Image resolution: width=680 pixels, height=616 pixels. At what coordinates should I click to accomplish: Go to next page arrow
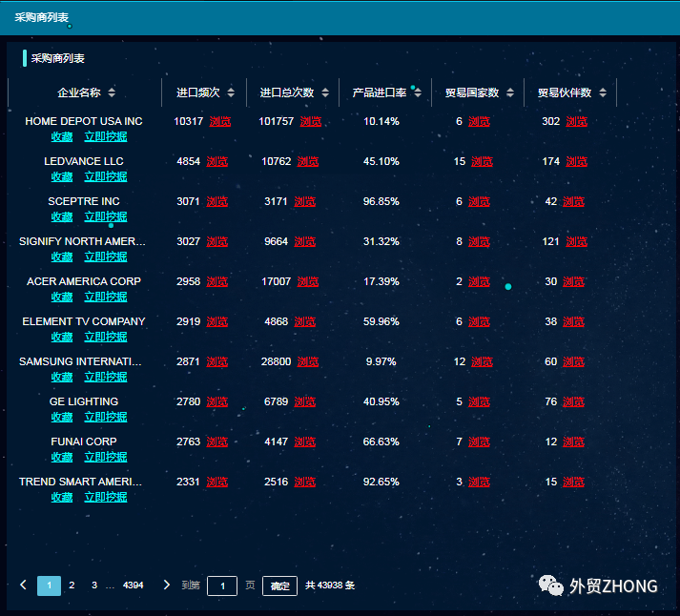point(167,585)
